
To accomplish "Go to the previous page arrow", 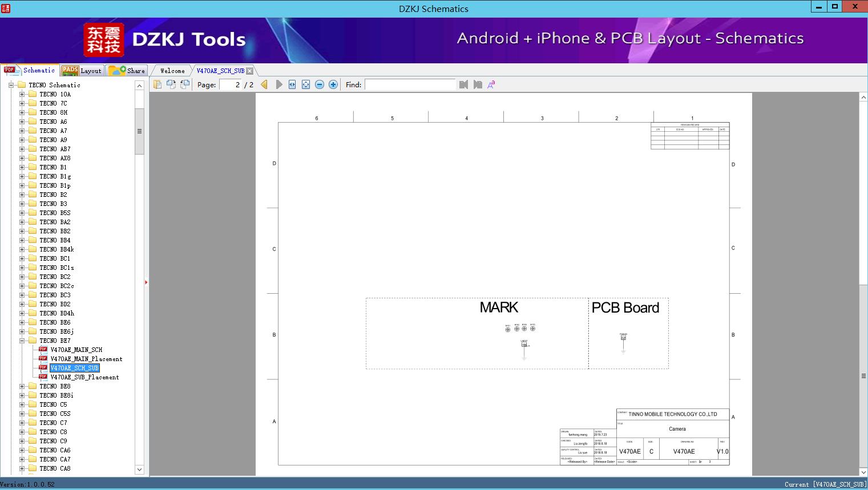I will pyautogui.click(x=264, y=84).
